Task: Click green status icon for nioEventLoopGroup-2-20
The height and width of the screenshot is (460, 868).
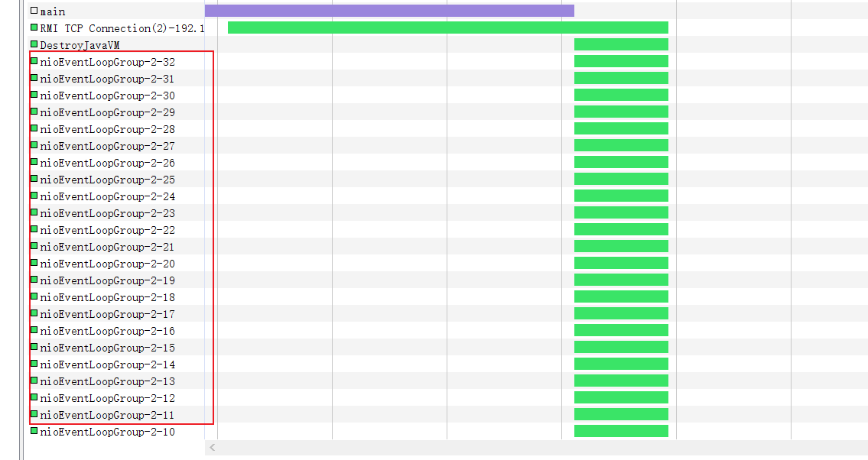Action: pyautogui.click(x=34, y=263)
